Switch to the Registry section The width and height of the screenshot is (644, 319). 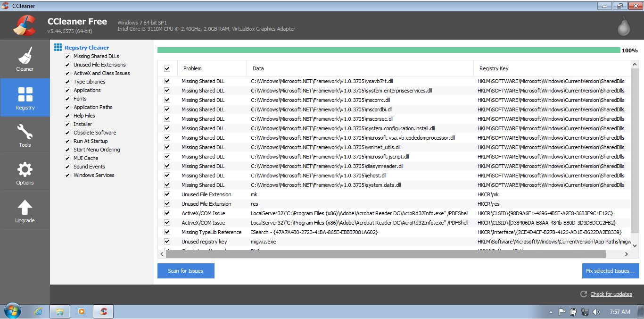tap(25, 98)
